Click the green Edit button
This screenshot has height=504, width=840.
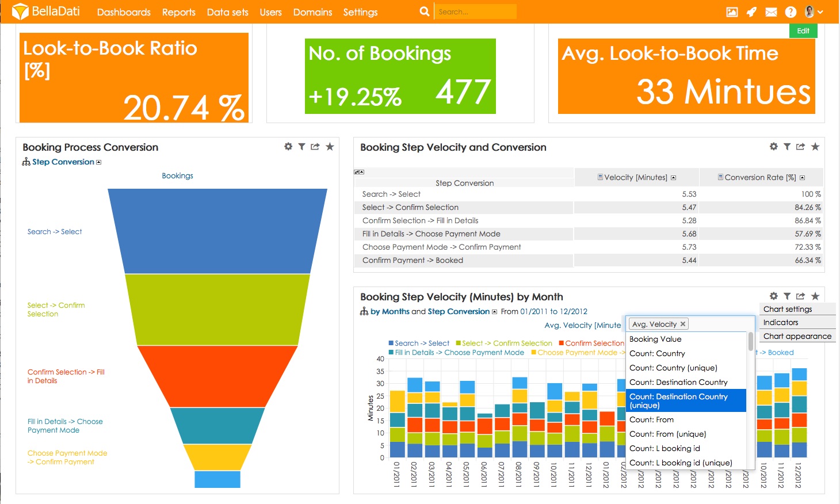[803, 30]
